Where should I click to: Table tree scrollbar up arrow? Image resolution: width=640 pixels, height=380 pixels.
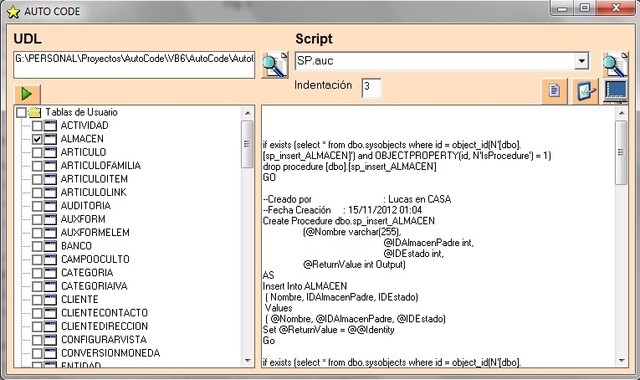coord(247,113)
